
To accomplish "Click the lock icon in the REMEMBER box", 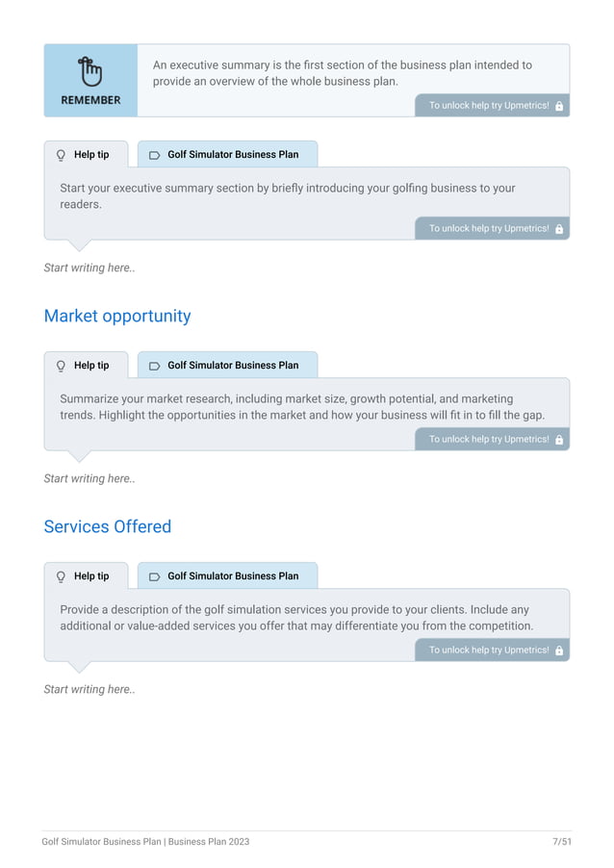I will pos(559,106).
